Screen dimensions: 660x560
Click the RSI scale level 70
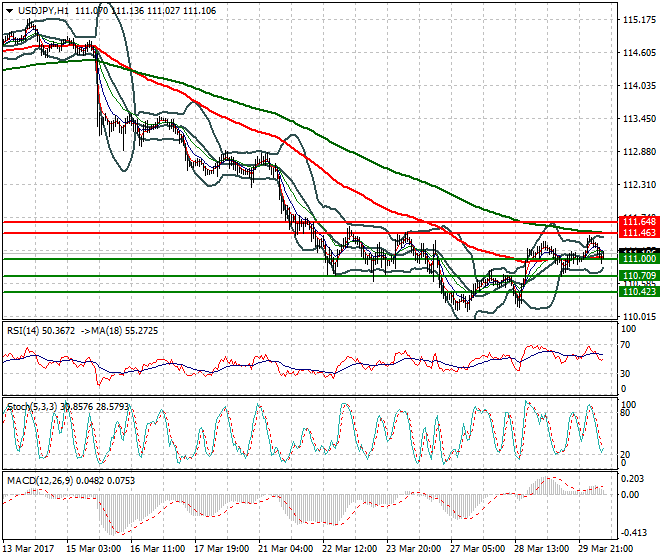coord(625,345)
